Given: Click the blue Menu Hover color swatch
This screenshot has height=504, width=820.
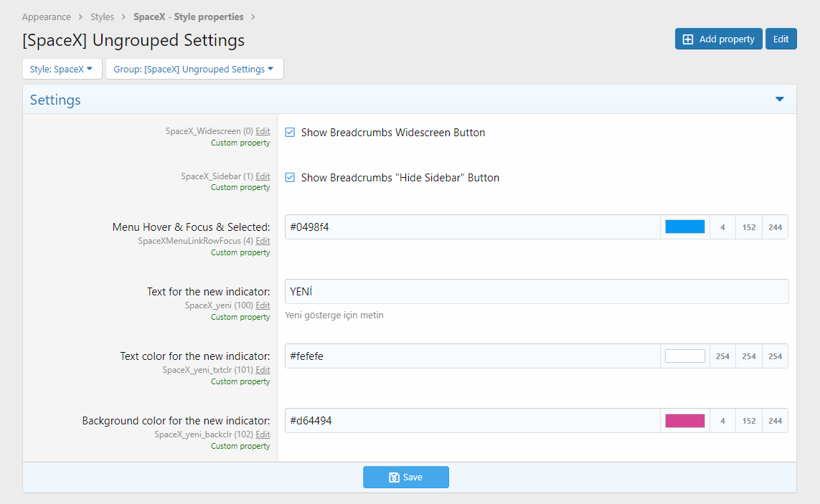Looking at the screenshot, I should pos(684,227).
